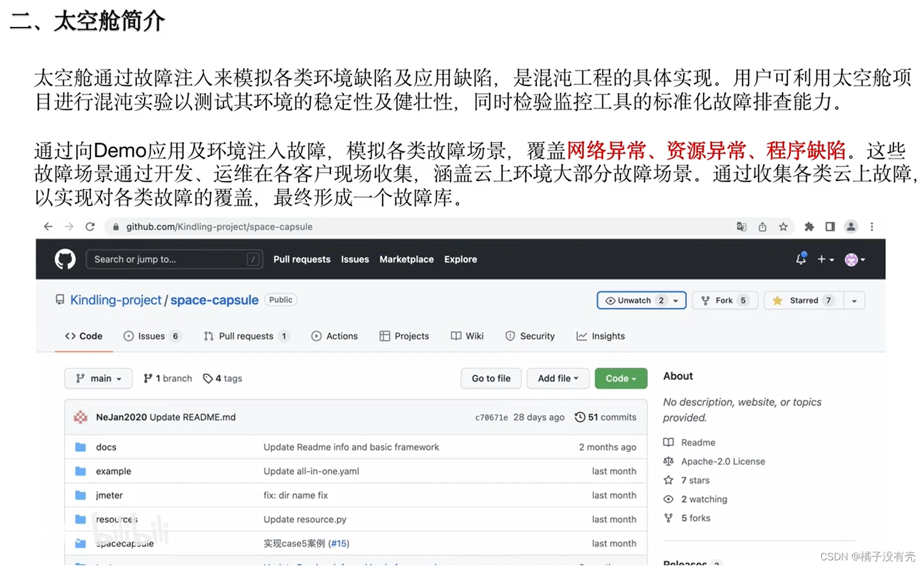
Task: Open Explore in GitHub header
Action: coord(460,259)
